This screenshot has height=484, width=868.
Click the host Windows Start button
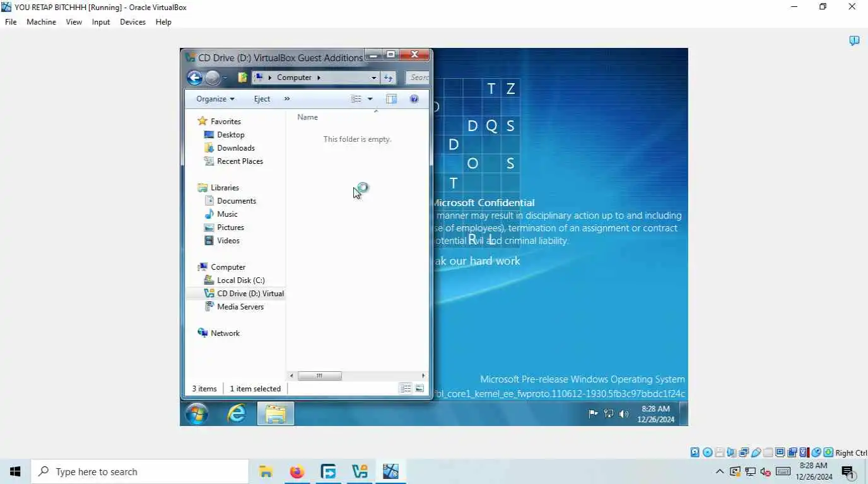[15, 471]
